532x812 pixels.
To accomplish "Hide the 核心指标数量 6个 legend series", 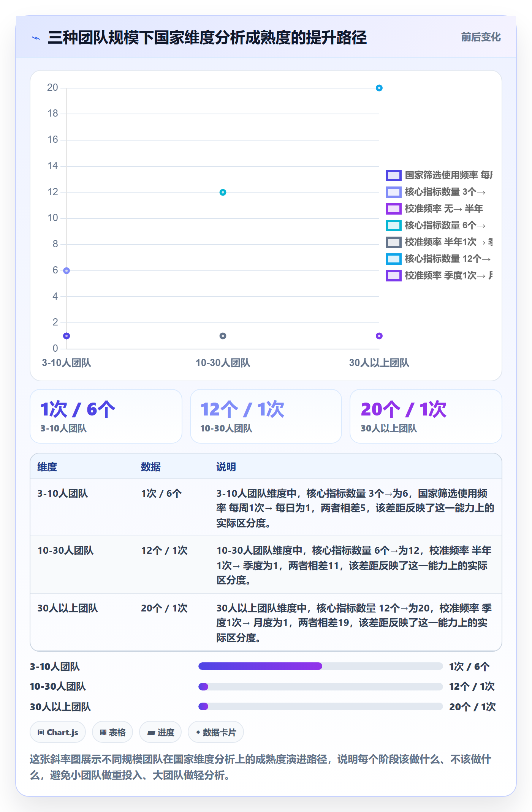I will point(436,225).
